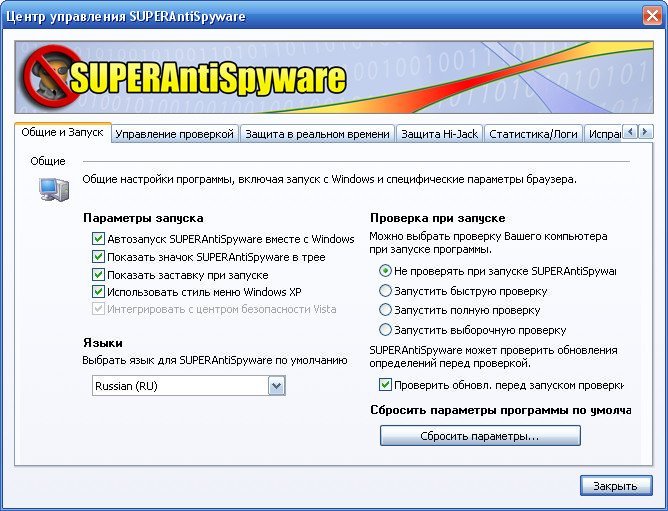Close the window with the red X
The width and height of the screenshot is (668, 511).
click(649, 14)
